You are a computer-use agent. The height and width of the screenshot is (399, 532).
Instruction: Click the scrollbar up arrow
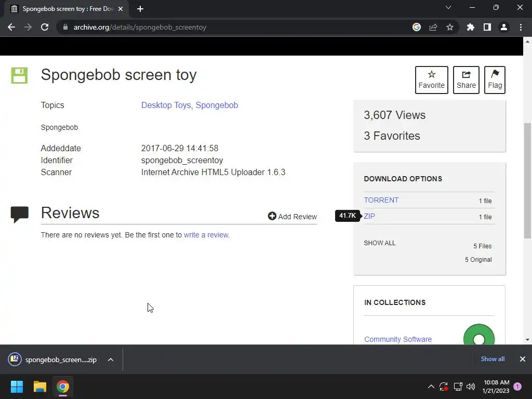pos(527,42)
